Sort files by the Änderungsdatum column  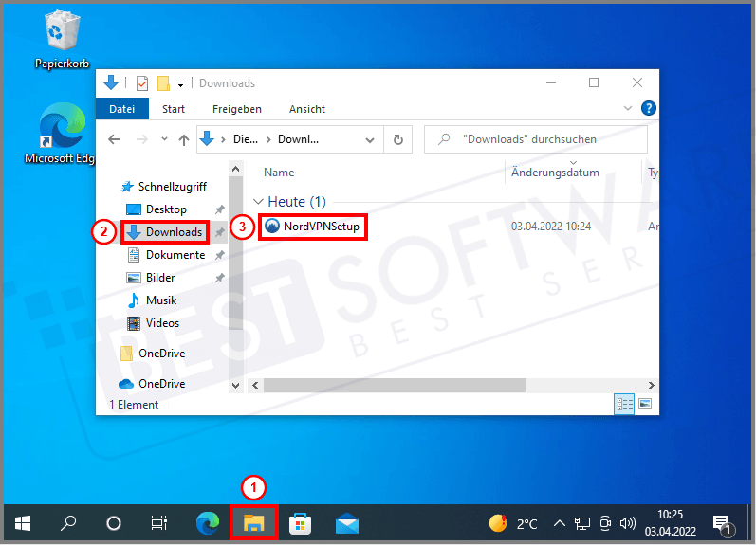(x=555, y=173)
